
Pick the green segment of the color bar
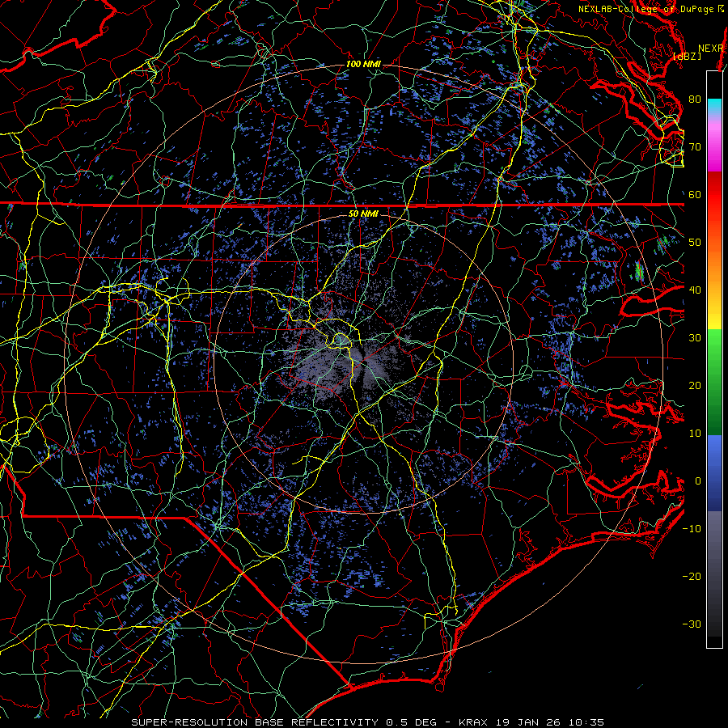(714, 382)
